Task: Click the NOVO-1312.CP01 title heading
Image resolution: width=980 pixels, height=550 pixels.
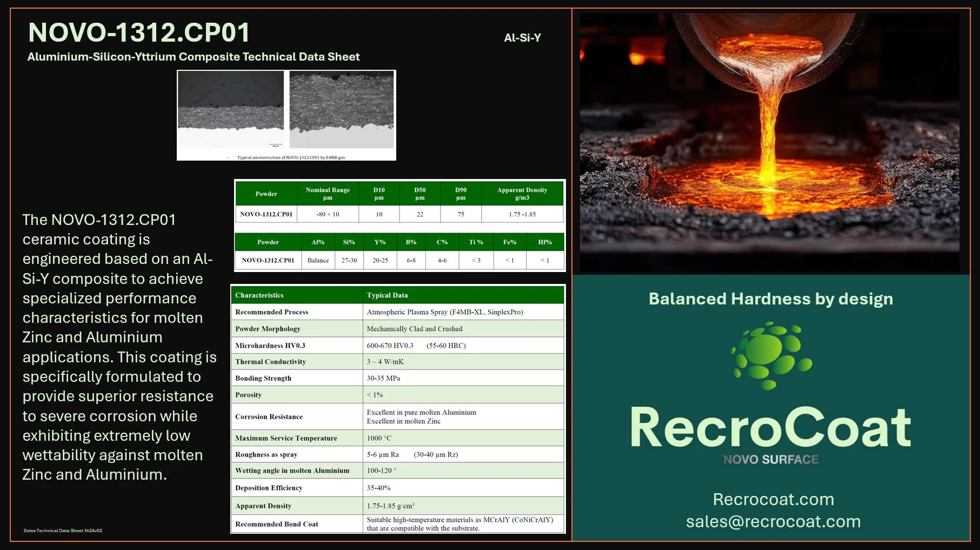Action: click(x=139, y=32)
